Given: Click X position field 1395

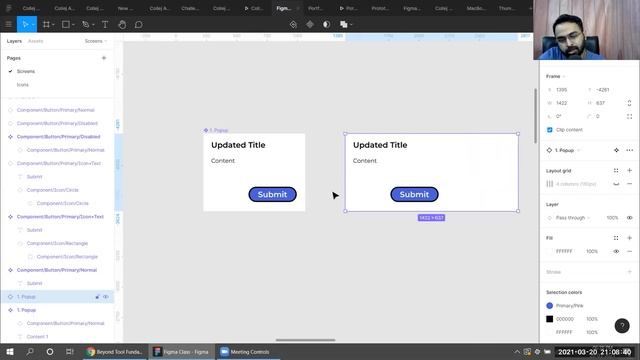Looking at the screenshot, I should tap(562, 90).
